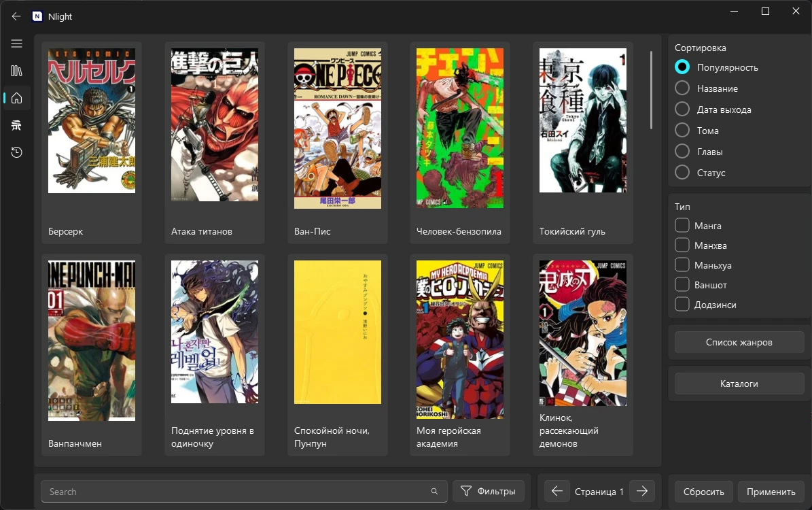Enable the Маньхуа type checkbox
812x510 pixels.
tap(682, 265)
